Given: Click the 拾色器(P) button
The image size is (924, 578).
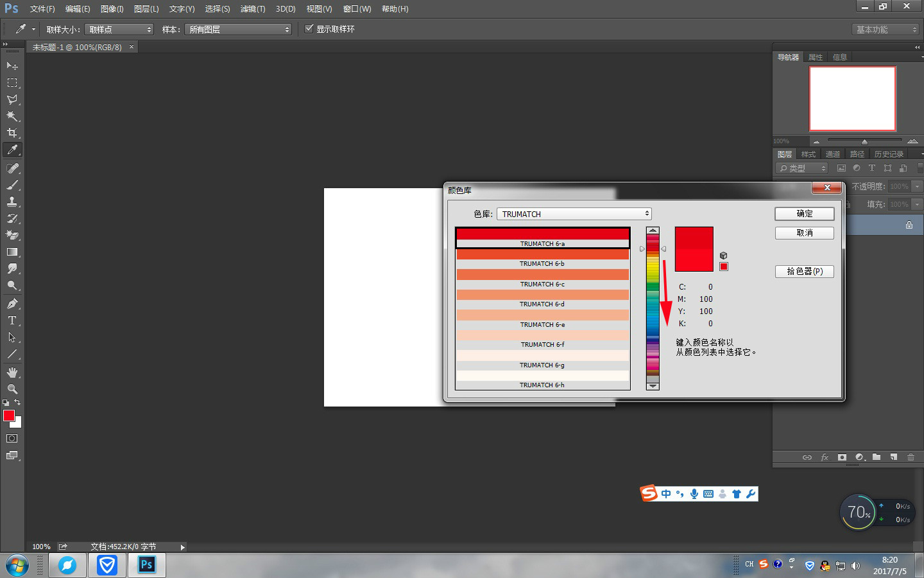Looking at the screenshot, I should 805,272.
